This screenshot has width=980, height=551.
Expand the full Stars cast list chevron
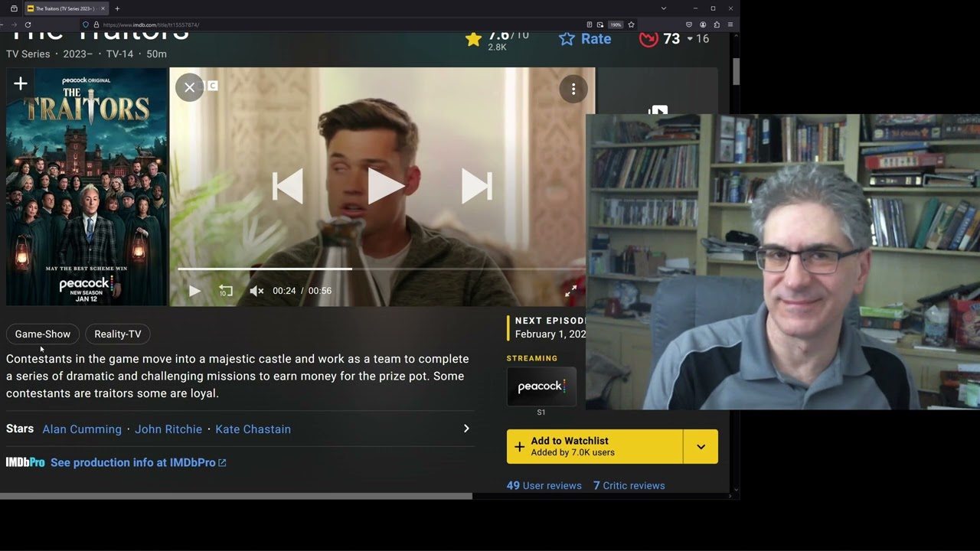click(x=465, y=429)
